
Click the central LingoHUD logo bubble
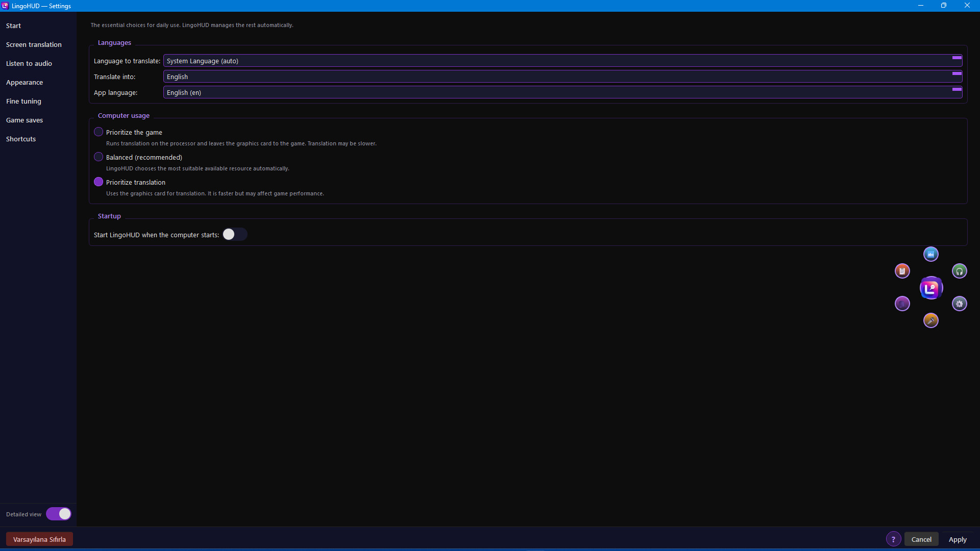pos(931,288)
